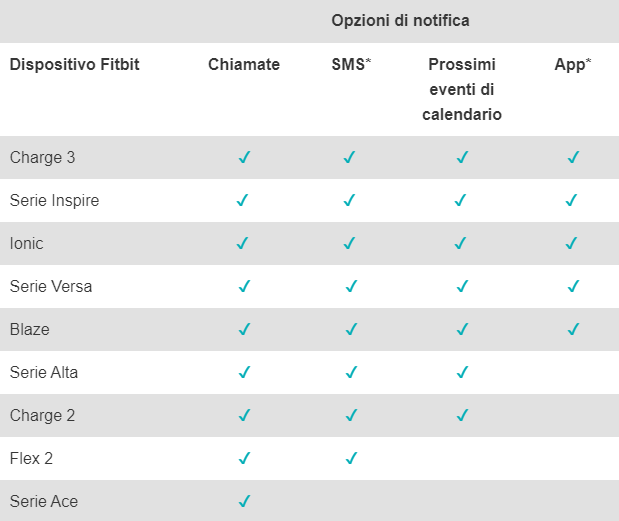Click the Ionic calendar events checkmark
The height and width of the screenshot is (521, 619).
(x=460, y=243)
